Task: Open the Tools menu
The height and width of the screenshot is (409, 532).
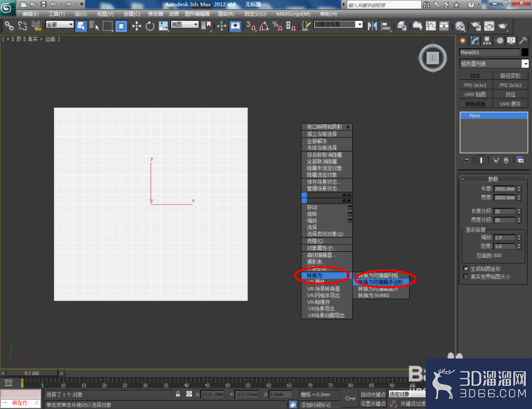Action: [57, 14]
